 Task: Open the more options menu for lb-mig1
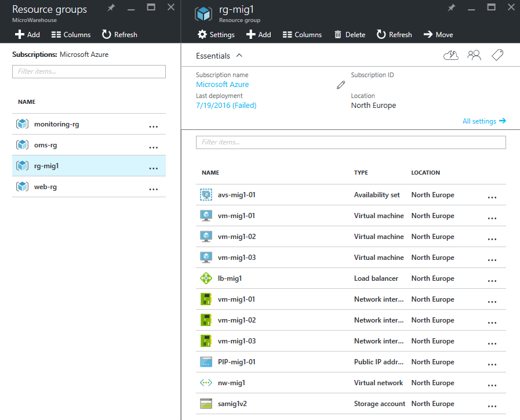pos(492,280)
